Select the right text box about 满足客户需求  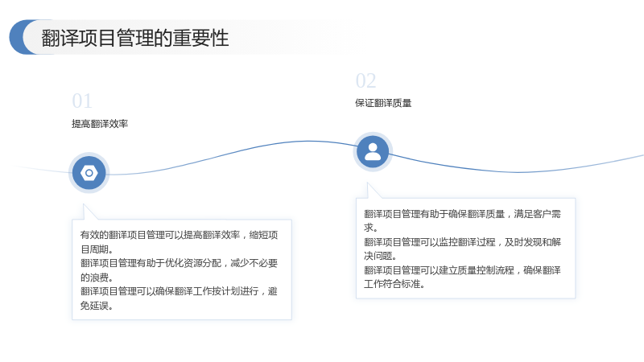click(x=466, y=249)
